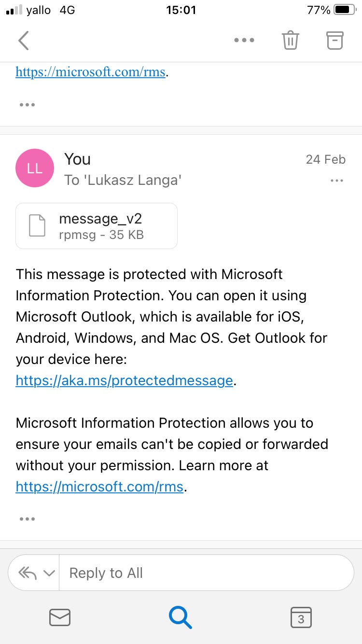Expand quoted text dots under first message
This screenshot has width=362, height=644.
click(x=27, y=104)
